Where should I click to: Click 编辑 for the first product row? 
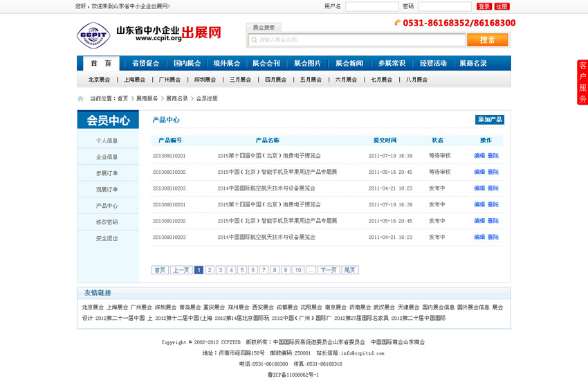(479, 156)
